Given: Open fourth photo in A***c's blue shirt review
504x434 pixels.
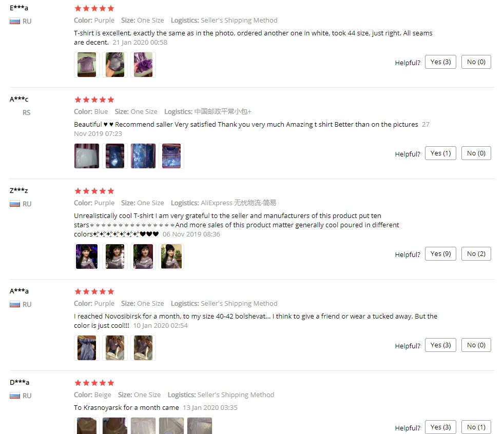Looking at the screenshot, I should [x=171, y=156].
